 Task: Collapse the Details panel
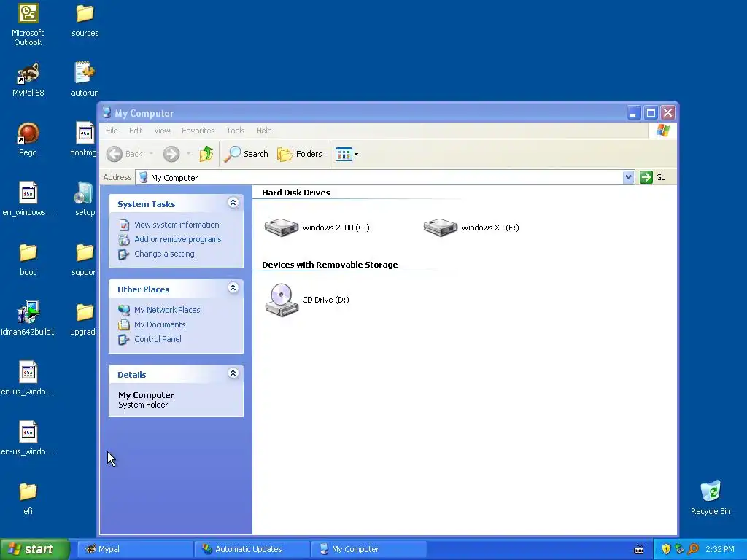(233, 373)
